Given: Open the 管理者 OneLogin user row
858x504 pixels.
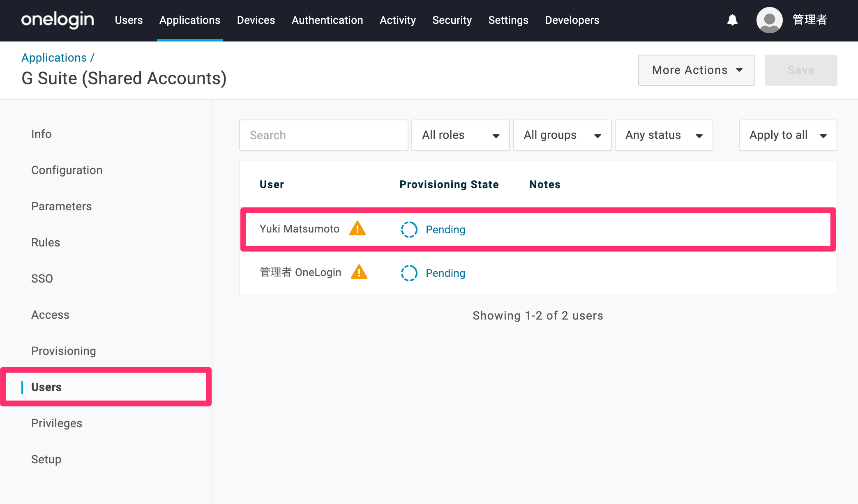Looking at the screenshot, I should coord(538,273).
